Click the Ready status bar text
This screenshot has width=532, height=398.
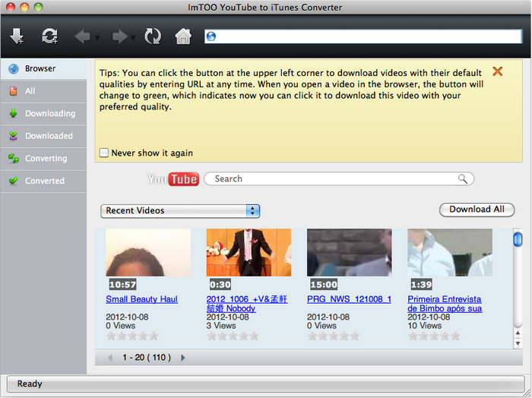30,384
